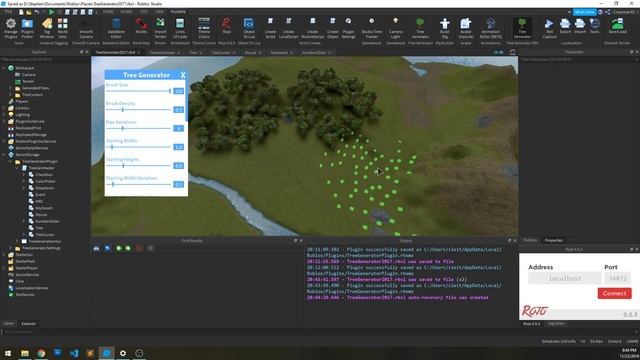The width and height of the screenshot is (640, 360).
Task: Open Chrome from the taskbar
Action: 41,353
